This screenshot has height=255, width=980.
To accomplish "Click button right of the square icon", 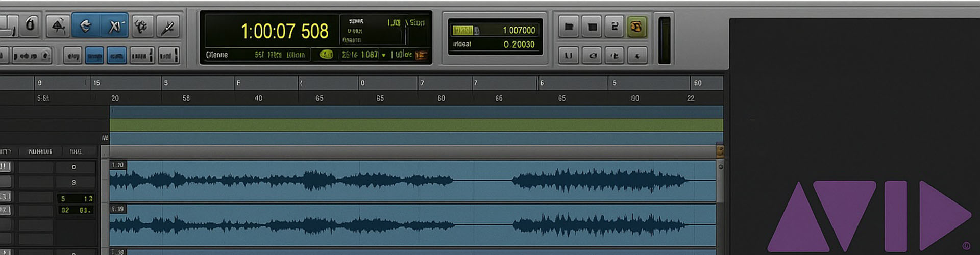I will tap(615, 27).
